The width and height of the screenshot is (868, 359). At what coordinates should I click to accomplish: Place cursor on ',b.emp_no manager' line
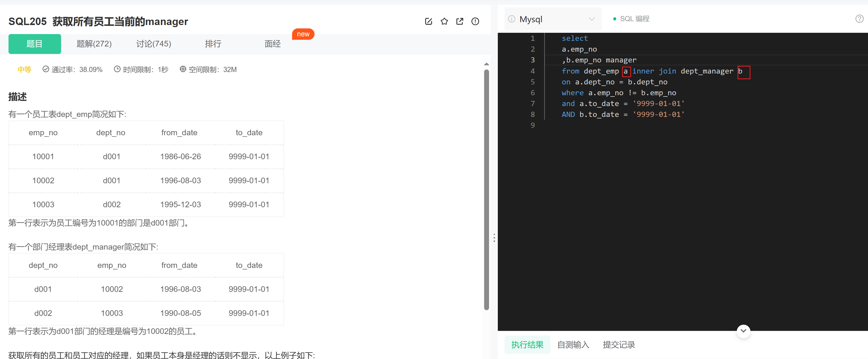pyautogui.click(x=599, y=60)
